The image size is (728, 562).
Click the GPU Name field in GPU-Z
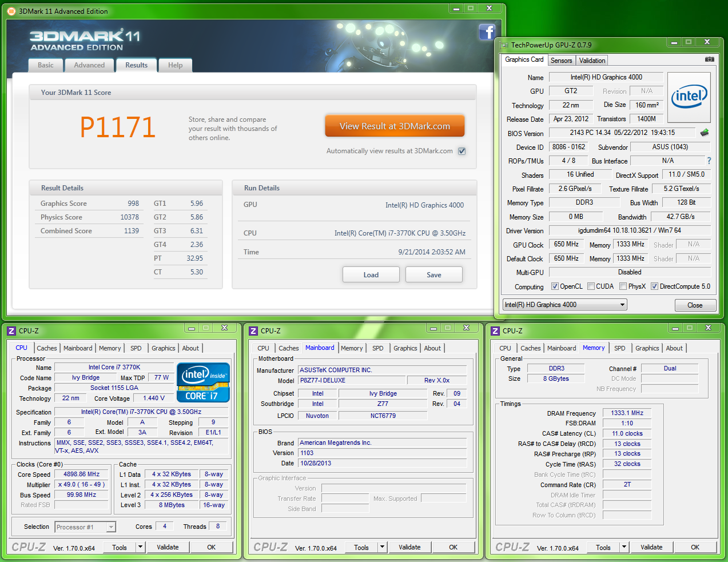click(606, 77)
